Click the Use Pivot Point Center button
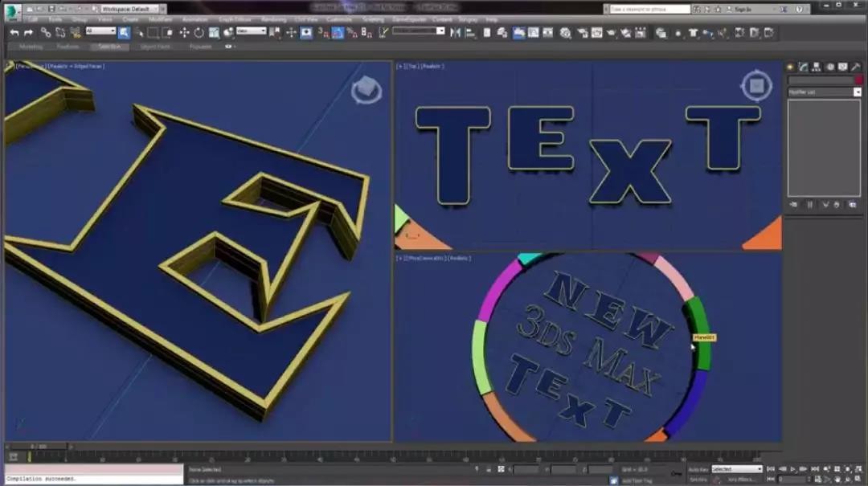The image size is (868, 486). (x=275, y=33)
